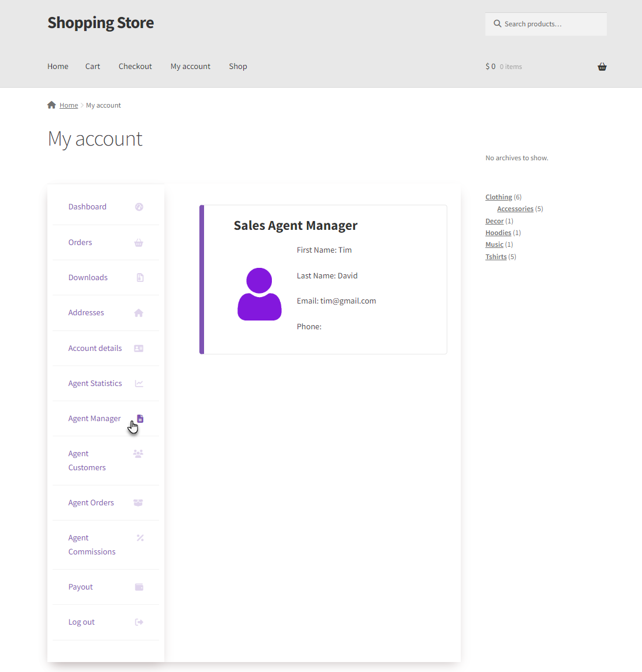Click the Shopping Store site title
642x672 pixels.
pyautogui.click(x=101, y=23)
